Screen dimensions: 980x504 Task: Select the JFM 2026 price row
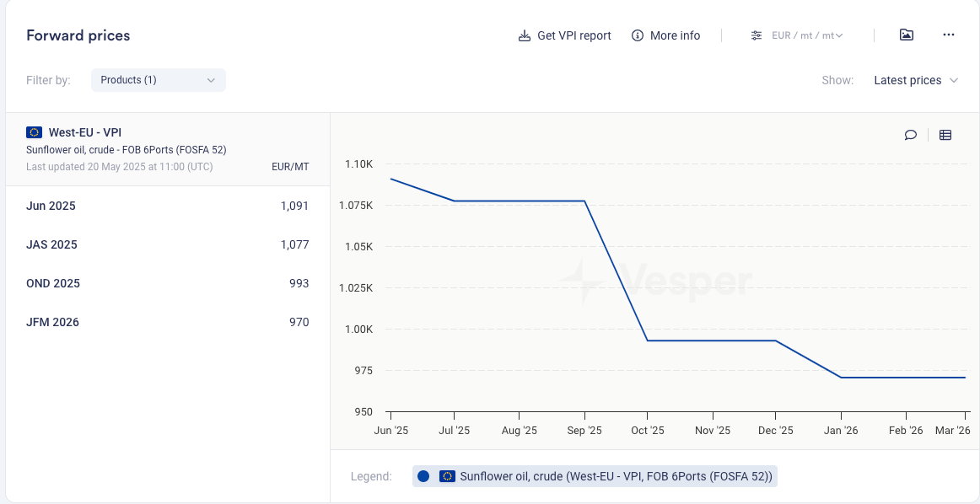[x=167, y=322]
